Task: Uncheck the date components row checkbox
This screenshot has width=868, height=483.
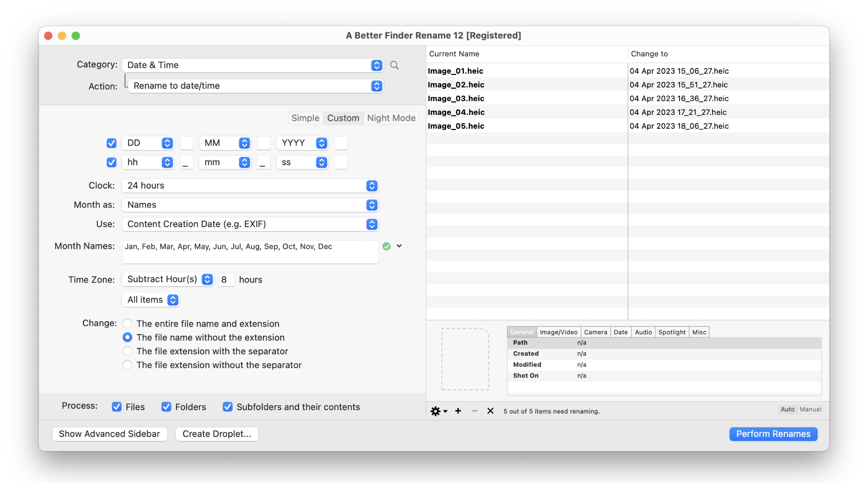Action: [112, 143]
